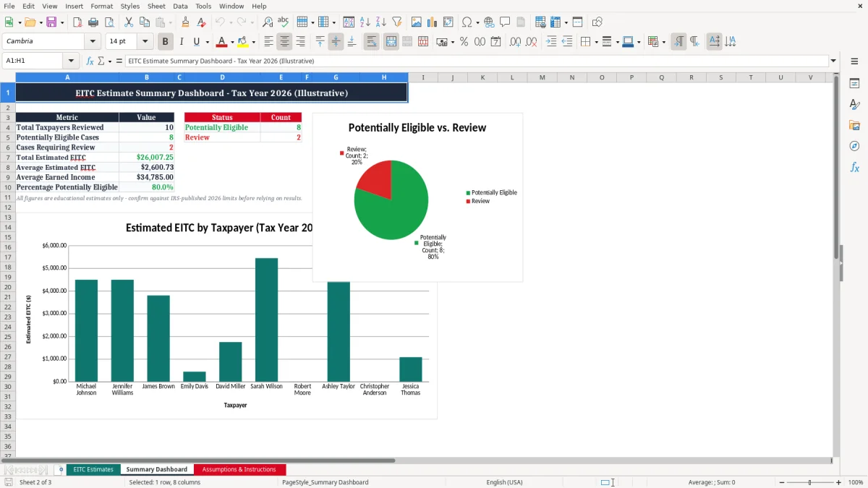Screen dimensions: 868x488
Task: Toggle Underline formatting
Action: click(197, 42)
